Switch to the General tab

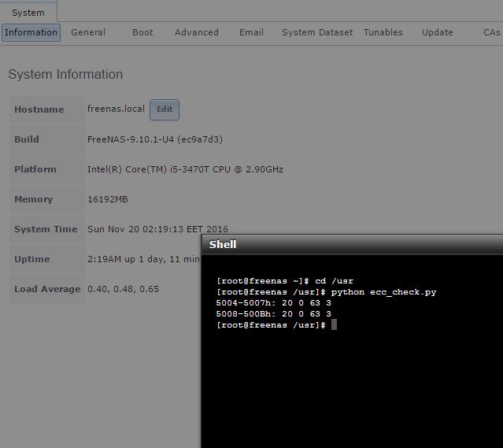[88, 32]
